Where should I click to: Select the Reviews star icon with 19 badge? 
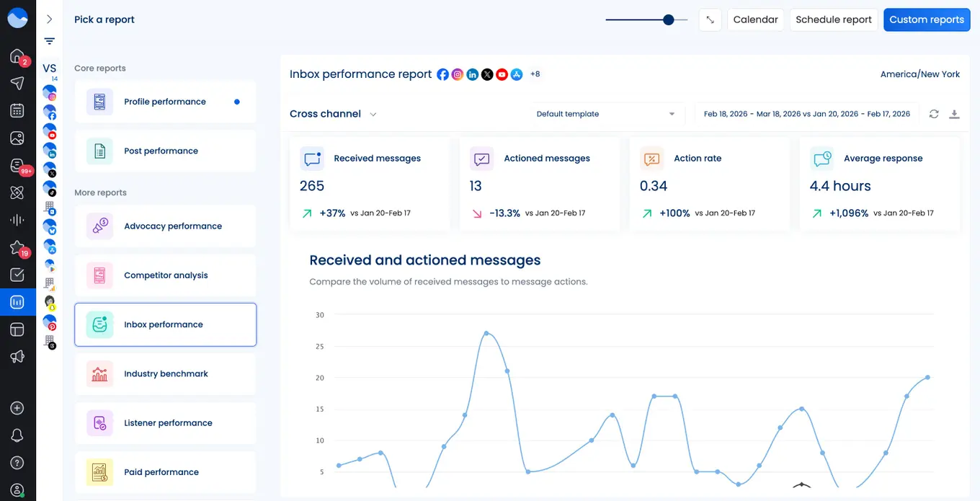[x=17, y=247]
